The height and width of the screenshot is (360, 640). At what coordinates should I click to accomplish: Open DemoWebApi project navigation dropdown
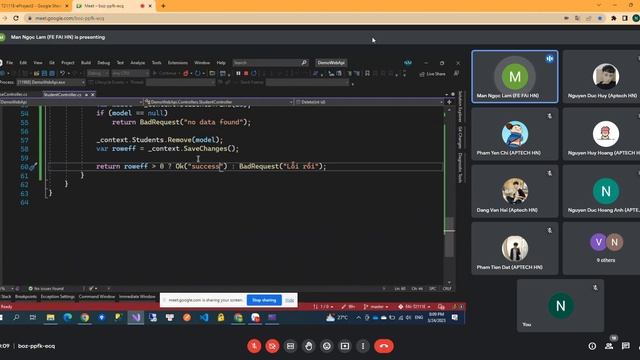pyautogui.click(x=71, y=102)
